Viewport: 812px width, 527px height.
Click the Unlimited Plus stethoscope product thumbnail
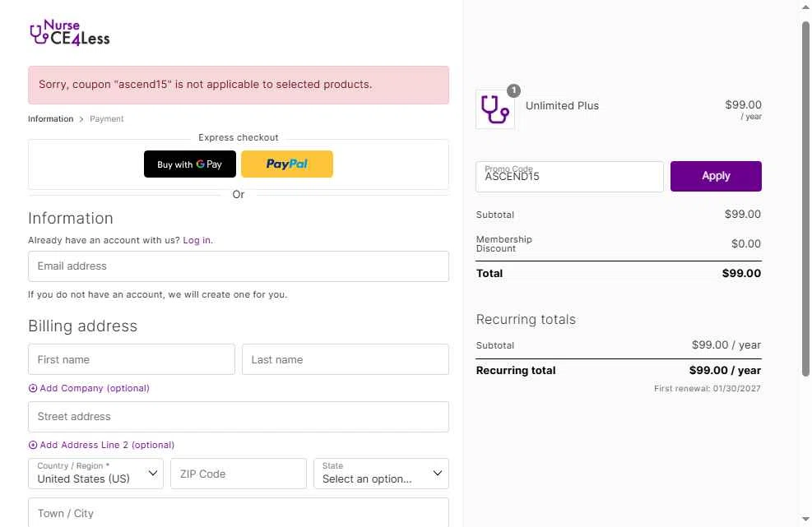click(495, 109)
